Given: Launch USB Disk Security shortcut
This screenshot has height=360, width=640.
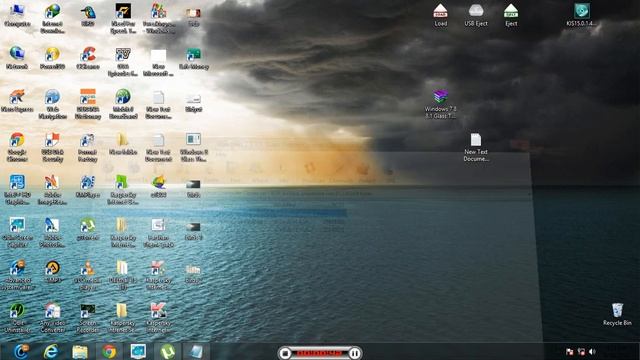Looking at the screenshot, I should 52,147.
